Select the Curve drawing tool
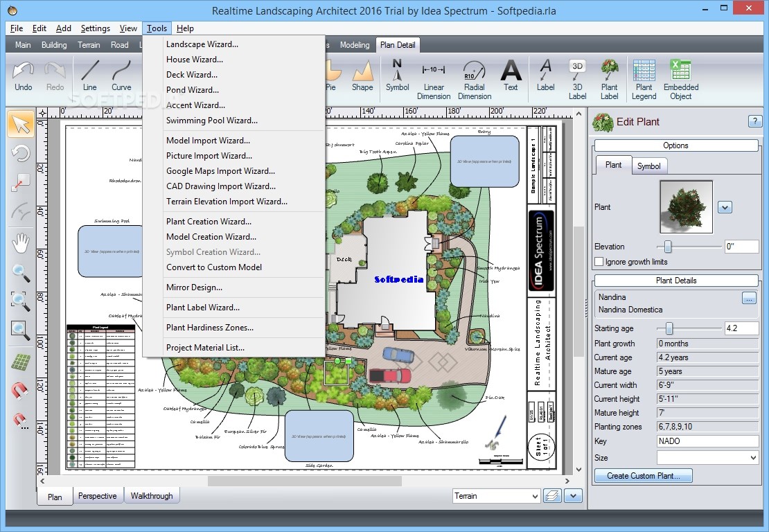Image resolution: width=769 pixels, height=532 pixels. click(121, 76)
